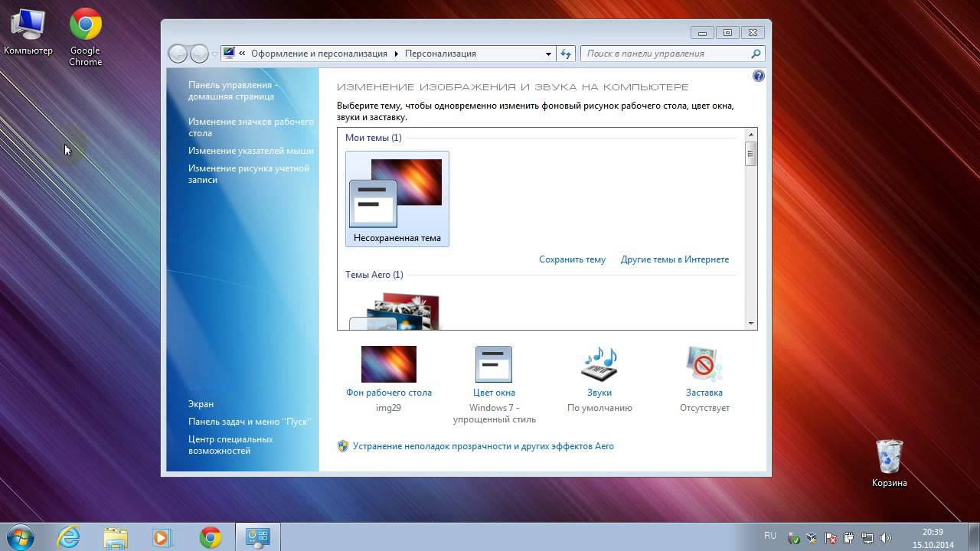Viewport: 980px width, 551px height.
Task: Click the theme list scroll down arrow
Action: (x=750, y=324)
